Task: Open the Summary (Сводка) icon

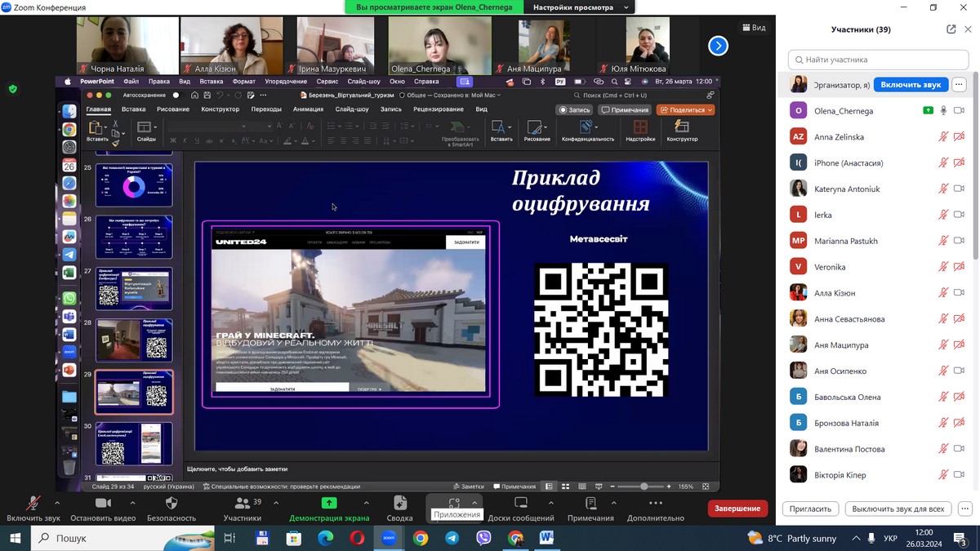Action: click(399, 504)
